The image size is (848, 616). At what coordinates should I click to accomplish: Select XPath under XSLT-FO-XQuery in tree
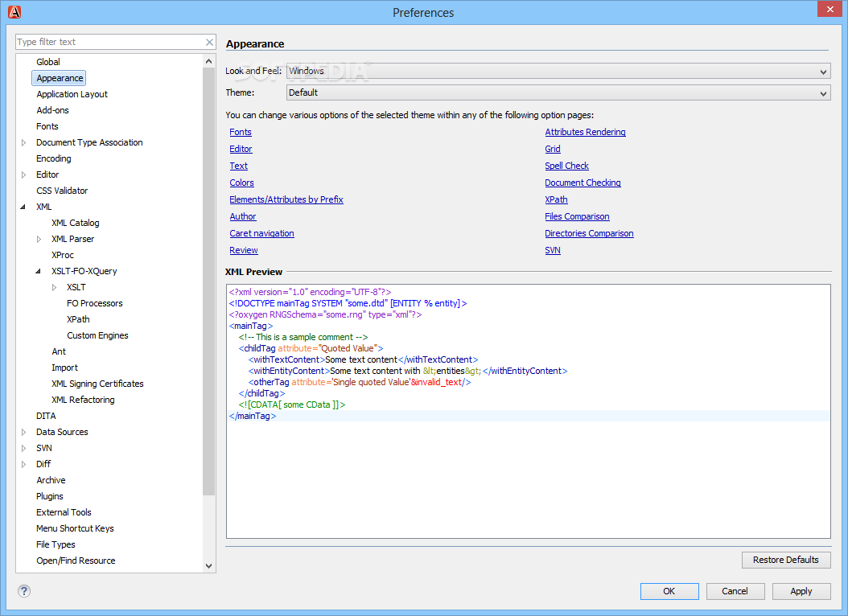[x=78, y=319]
